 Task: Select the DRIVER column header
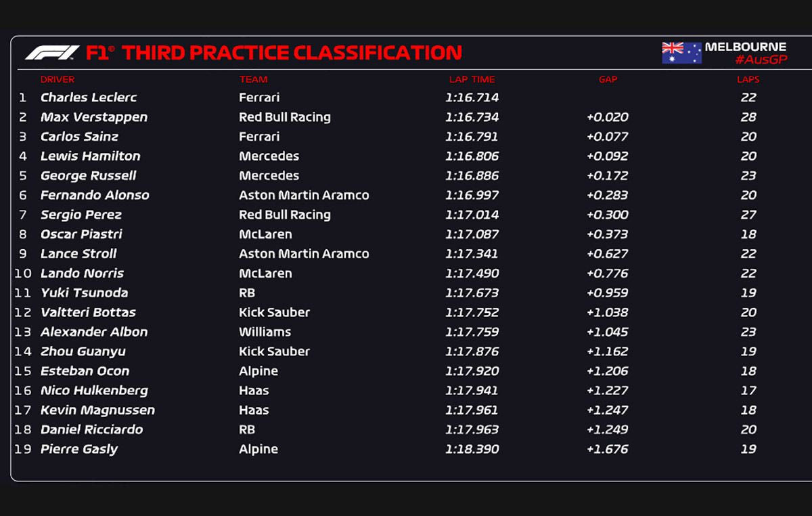[58, 79]
